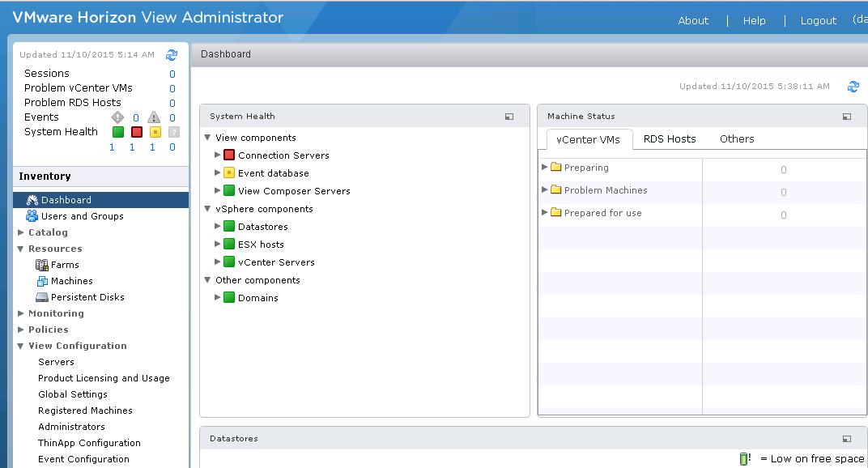This screenshot has height=468, width=868.
Task: Expand the Connection Servers node
Action: (x=218, y=155)
